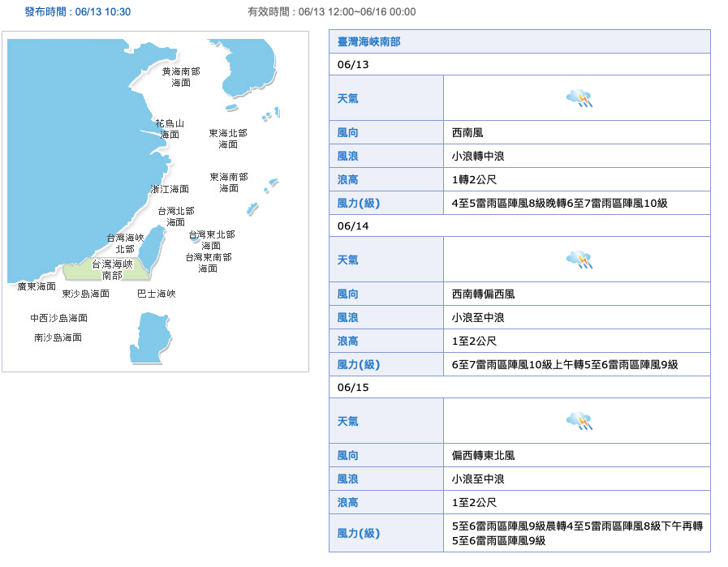The image size is (728, 567).
Task: Click the 06/13 date row
Action: [519, 65]
